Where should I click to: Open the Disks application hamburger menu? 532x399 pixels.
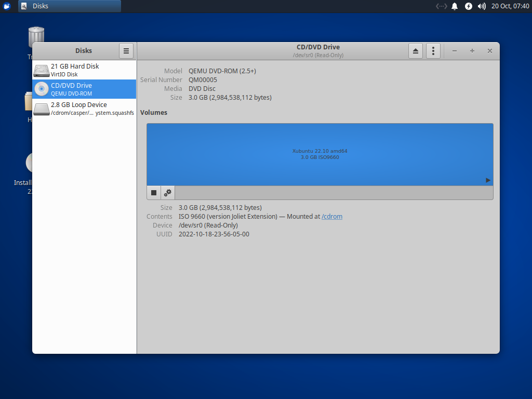pos(126,50)
